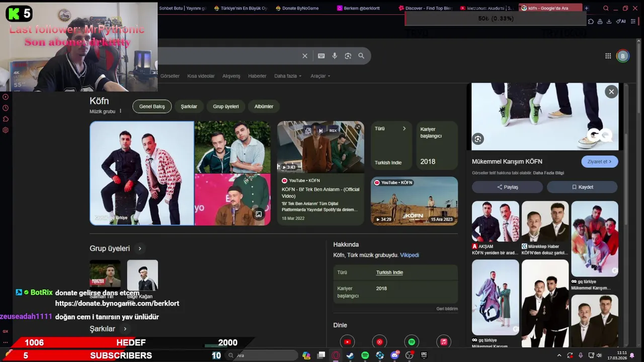644x362 pixels.
Task: Open the Turkish Indie link in Hakkında
Action: pos(389,273)
